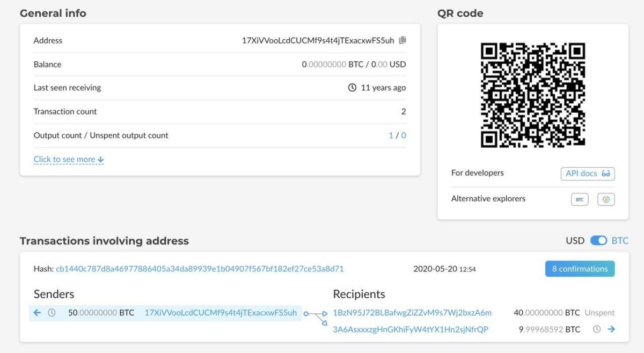Open recipient address starting with 3A6Asxxxzg
The height and width of the screenshot is (353, 644).
(411, 329)
